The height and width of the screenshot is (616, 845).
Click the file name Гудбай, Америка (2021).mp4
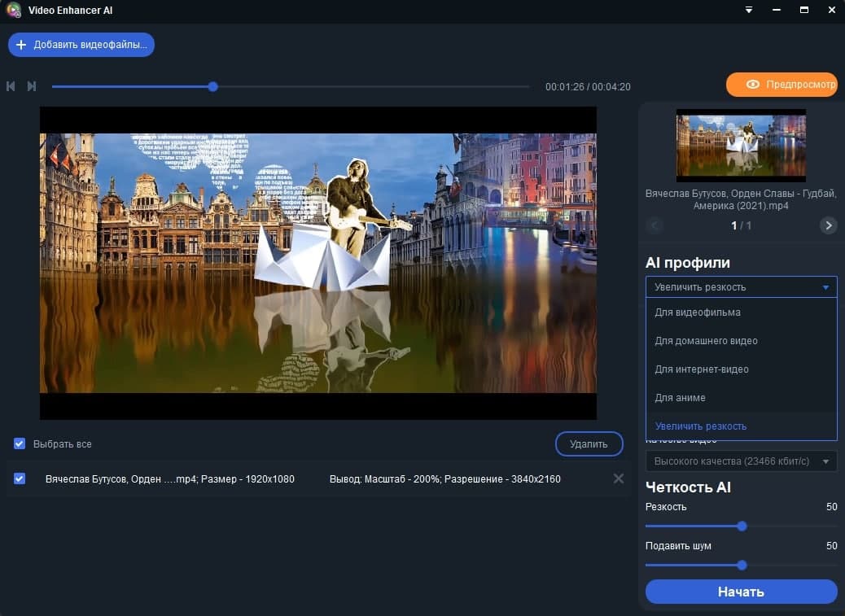(x=741, y=199)
